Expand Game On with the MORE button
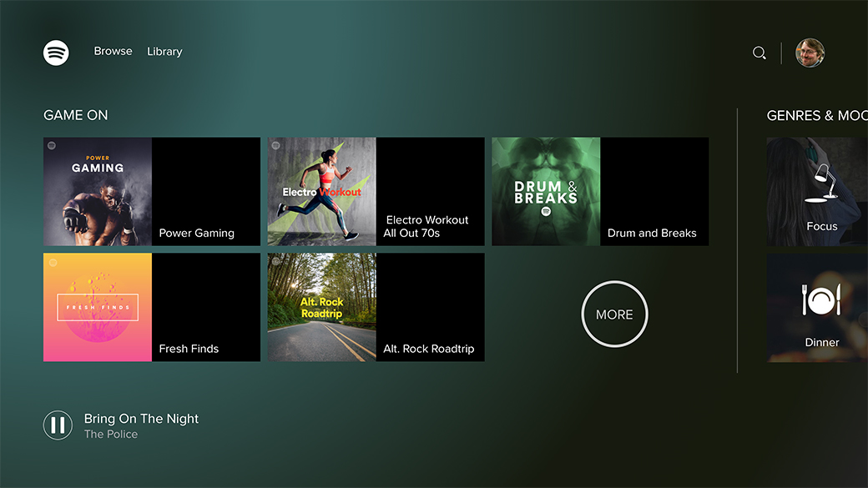The image size is (868, 488). [614, 314]
